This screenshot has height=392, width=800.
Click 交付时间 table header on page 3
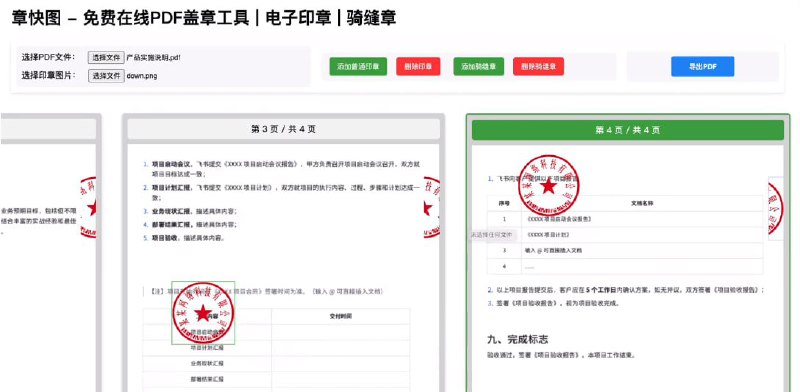[341, 316]
